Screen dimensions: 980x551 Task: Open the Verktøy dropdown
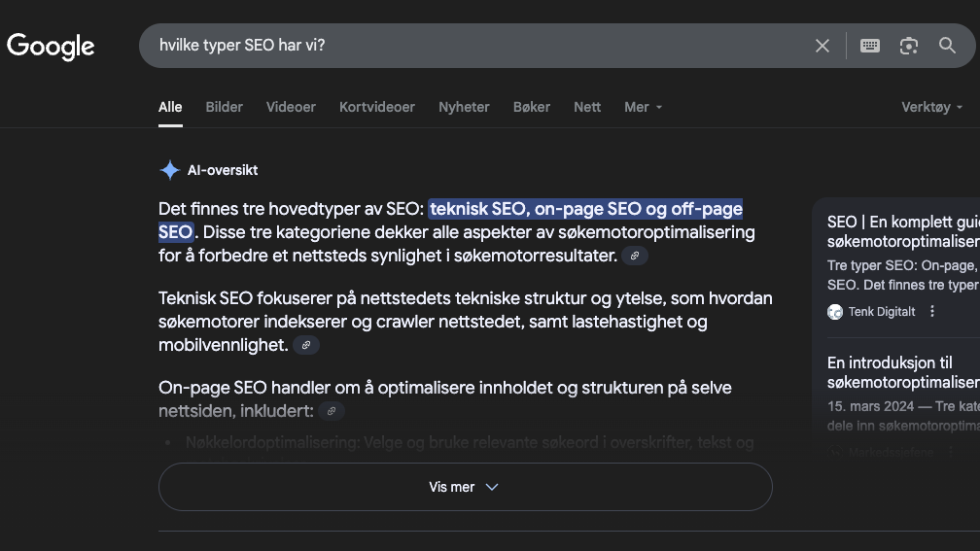click(x=931, y=107)
